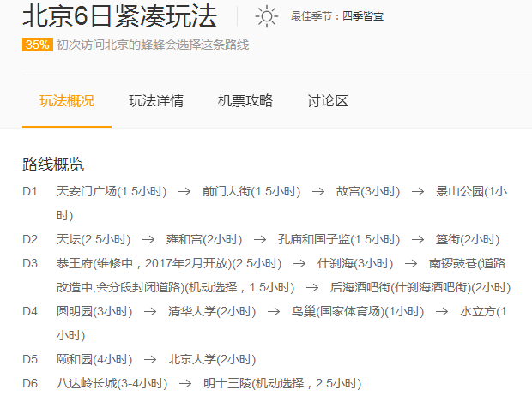532x396 pixels.
Task: Open the 玩法概况 tab
Action: (x=67, y=101)
